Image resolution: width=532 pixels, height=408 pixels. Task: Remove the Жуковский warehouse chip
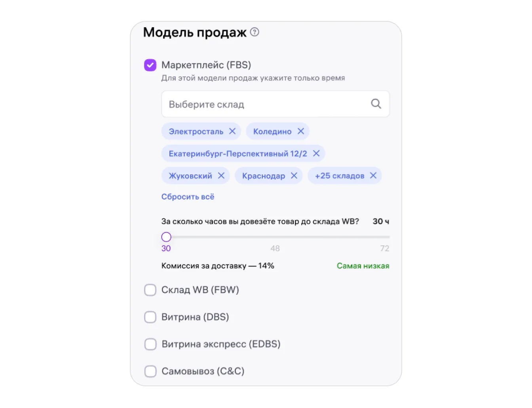[x=221, y=176]
